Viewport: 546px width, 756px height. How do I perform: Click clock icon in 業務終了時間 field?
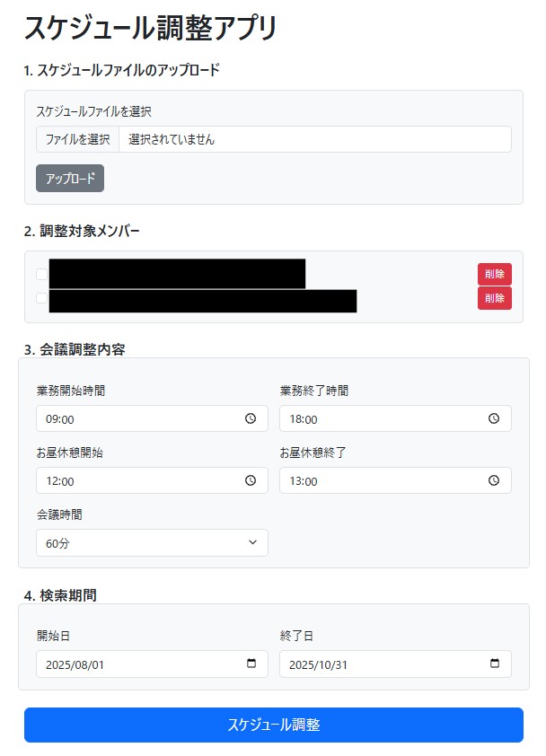point(494,418)
